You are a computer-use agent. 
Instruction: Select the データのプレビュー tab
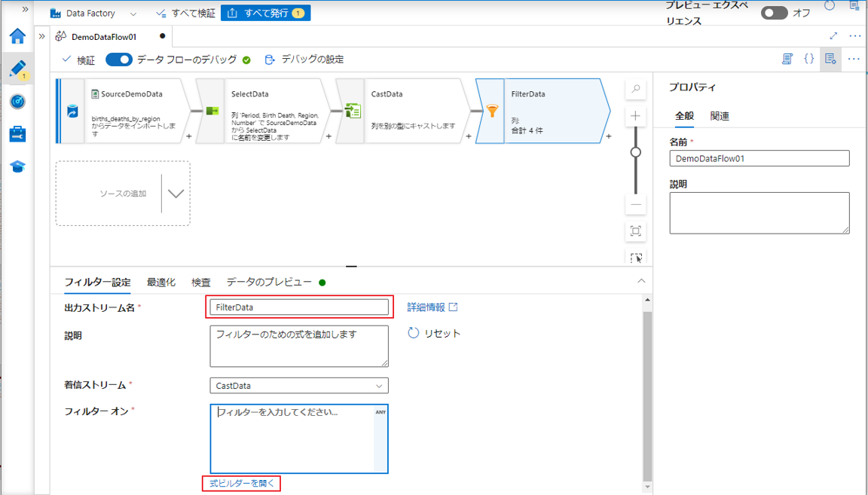tap(269, 283)
